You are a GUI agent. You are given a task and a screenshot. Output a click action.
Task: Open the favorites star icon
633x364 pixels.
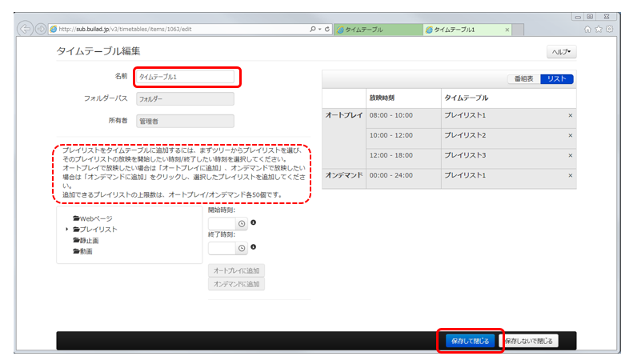pos(599,29)
